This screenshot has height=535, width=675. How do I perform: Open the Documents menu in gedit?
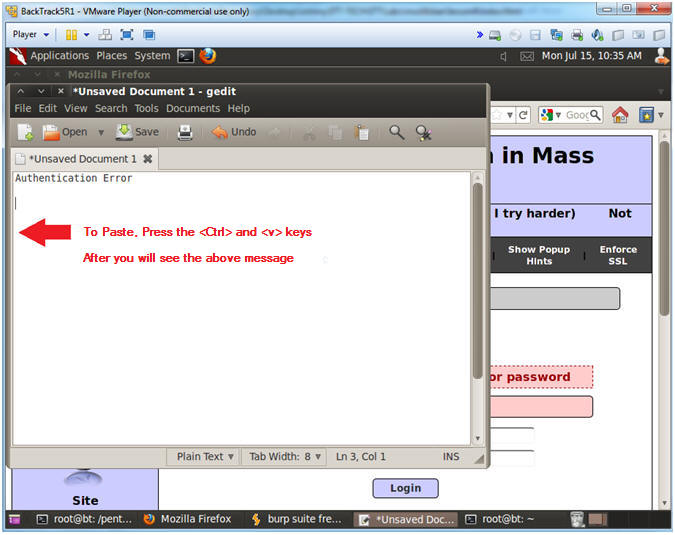coord(193,108)
